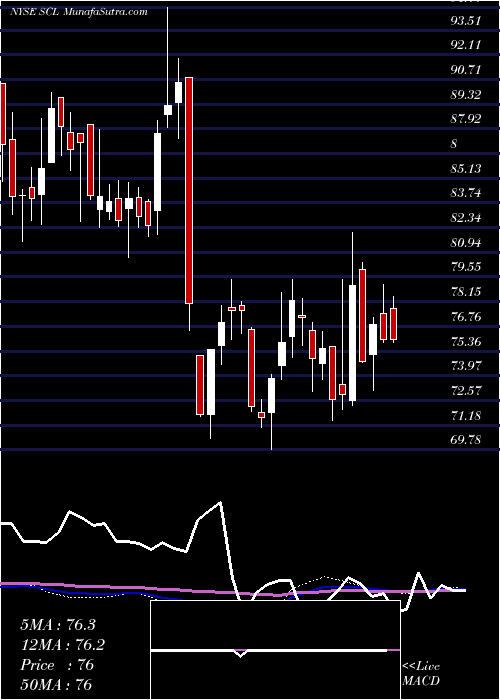Click the 75.36 price axis label
Screen dimensions: 500x700
coord(466,342)
